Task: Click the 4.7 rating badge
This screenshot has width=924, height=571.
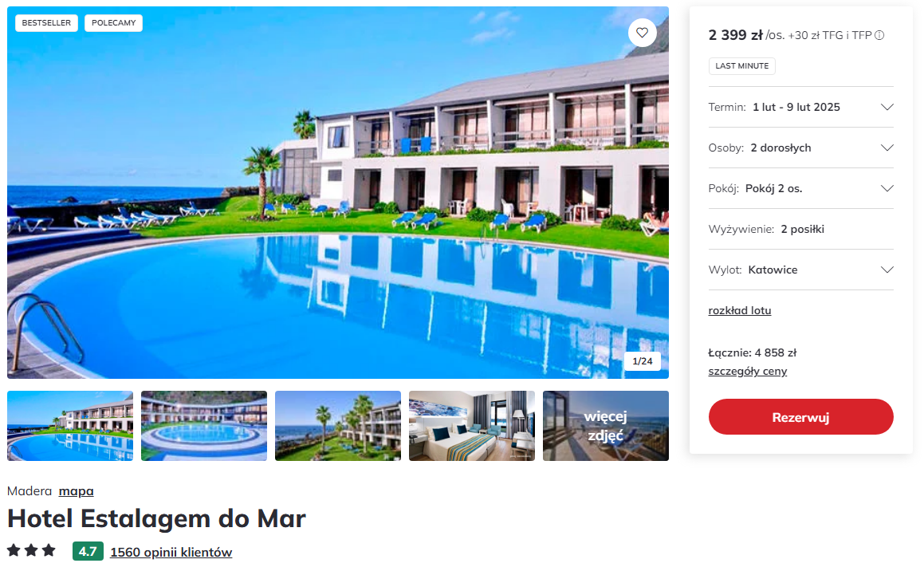Action: point(88,552)
